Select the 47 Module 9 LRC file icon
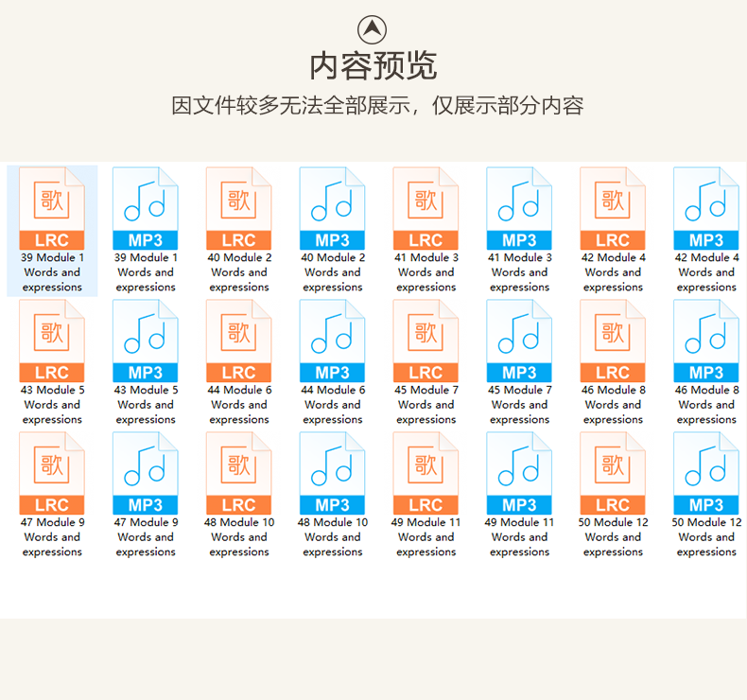This screenshot has height=700, width=747. tap(52, 473)
